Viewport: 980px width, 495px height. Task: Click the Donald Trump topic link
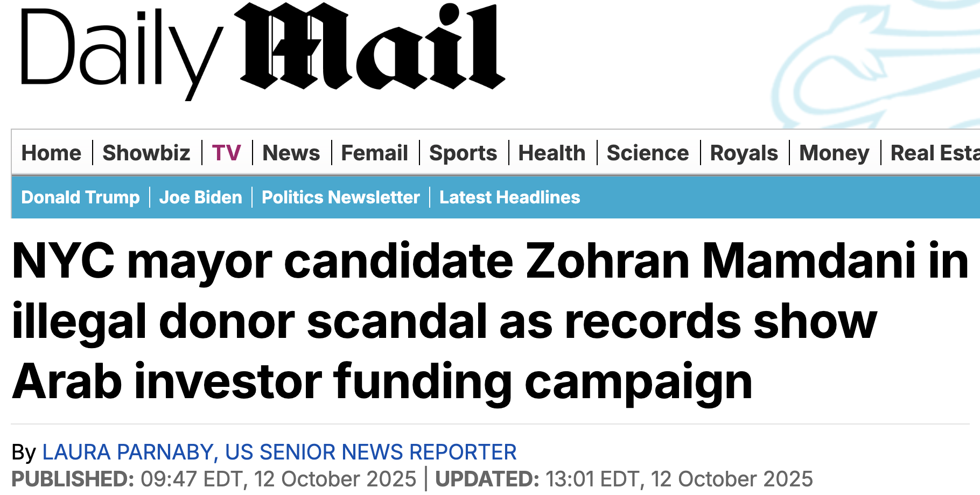[80, 197]
